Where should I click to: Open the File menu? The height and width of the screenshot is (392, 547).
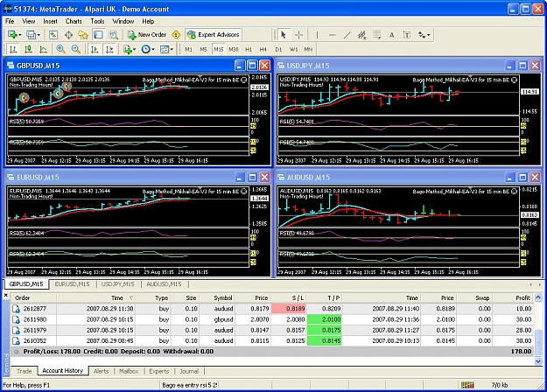point(10,21)
